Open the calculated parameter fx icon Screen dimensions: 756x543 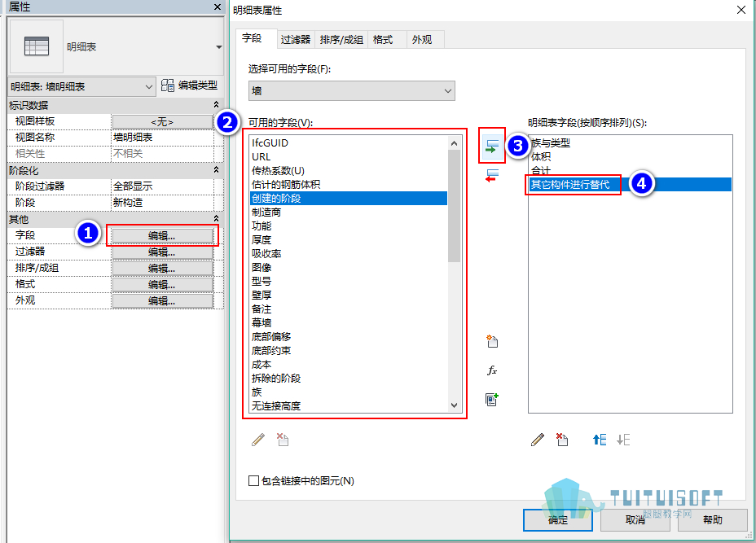tap(492, 370)
